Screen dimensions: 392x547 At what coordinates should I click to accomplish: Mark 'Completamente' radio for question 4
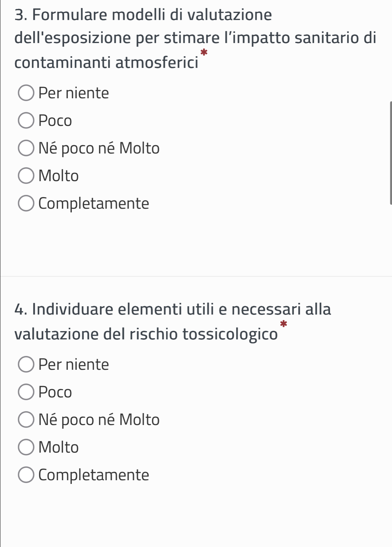(26, 475)
